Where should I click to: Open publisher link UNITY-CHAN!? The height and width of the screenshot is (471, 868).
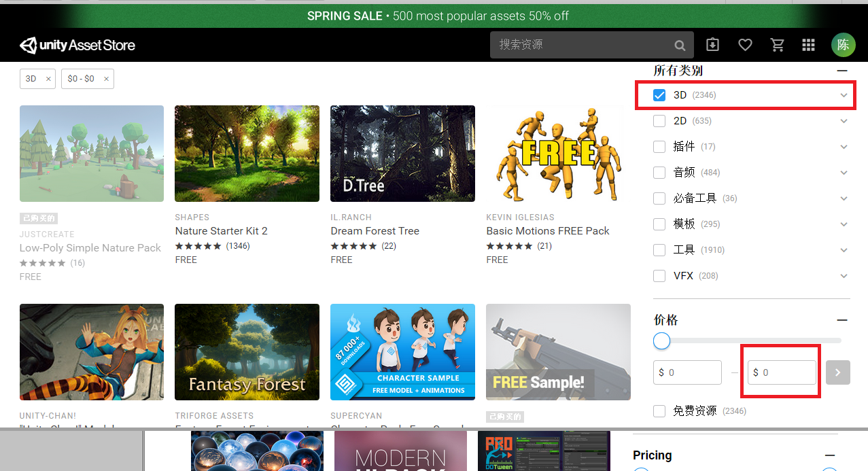click(x=48, y=416)
